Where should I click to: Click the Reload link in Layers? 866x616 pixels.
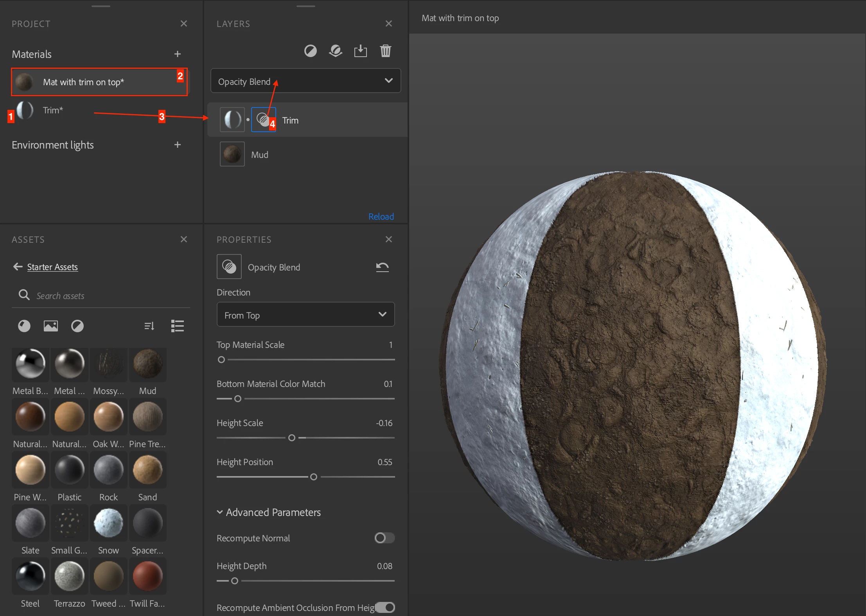[381, 217]
